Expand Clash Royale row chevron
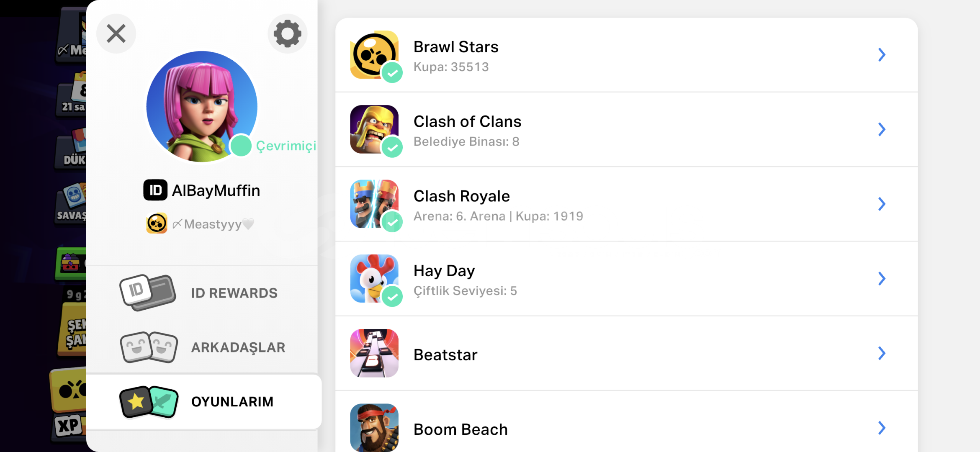This screenshot has height=452, width=980. 882,204
